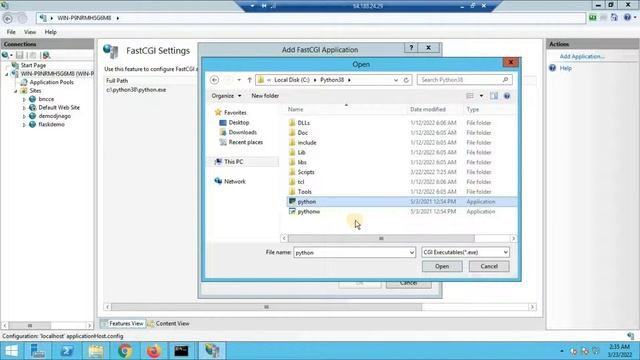Click Cancel in the Open dialog
The image size is (640, 360).
489,267
